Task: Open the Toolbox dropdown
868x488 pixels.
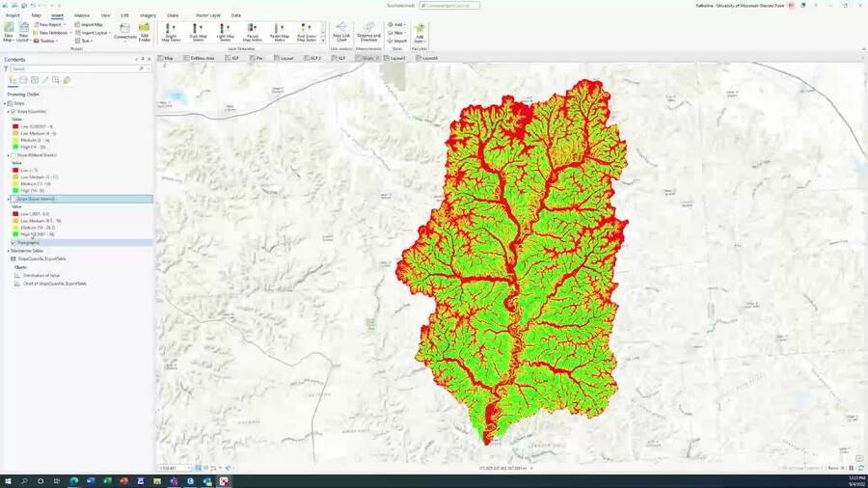Action: pyautogui.click(x=48, y=41)
